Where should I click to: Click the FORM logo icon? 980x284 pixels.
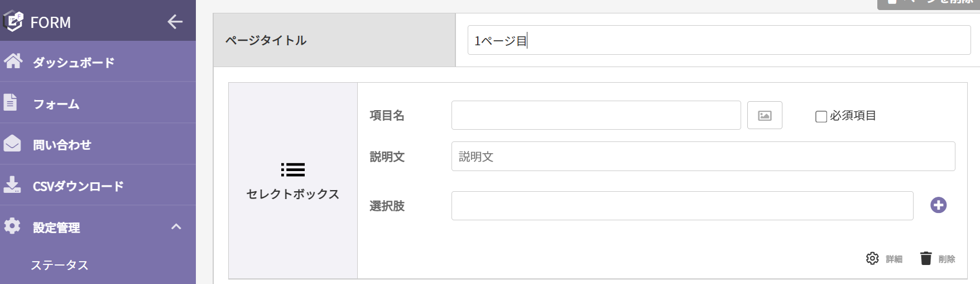13,22
